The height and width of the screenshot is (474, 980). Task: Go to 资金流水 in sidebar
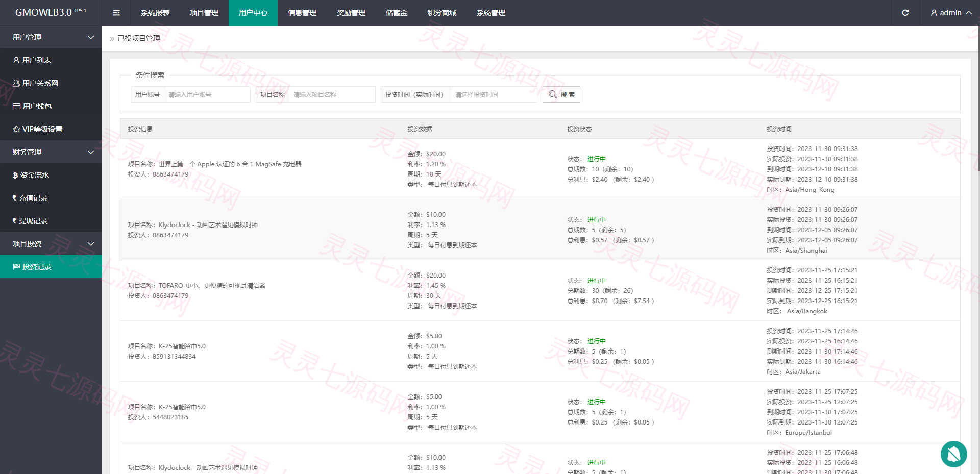click(x=51, y=175)
